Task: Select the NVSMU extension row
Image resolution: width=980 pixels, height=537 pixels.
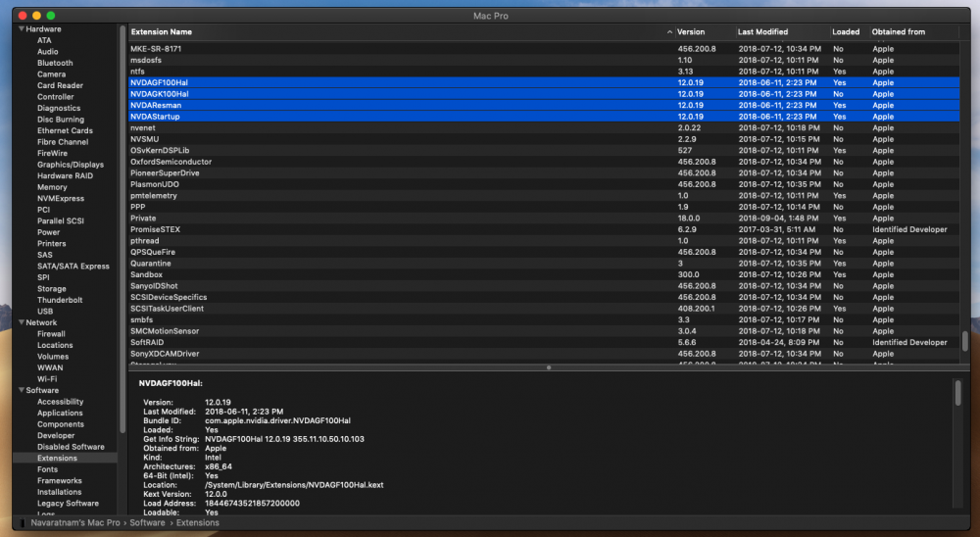Action: (544, 139)
